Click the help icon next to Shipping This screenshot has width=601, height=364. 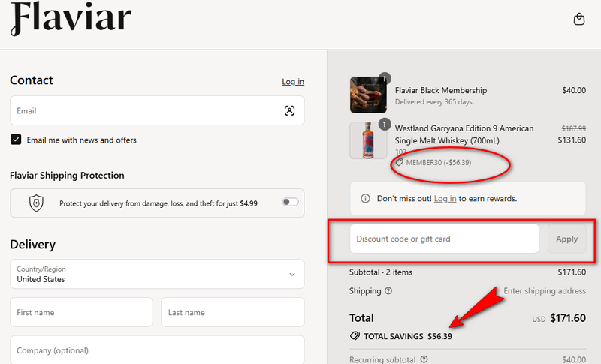(388, 291)
